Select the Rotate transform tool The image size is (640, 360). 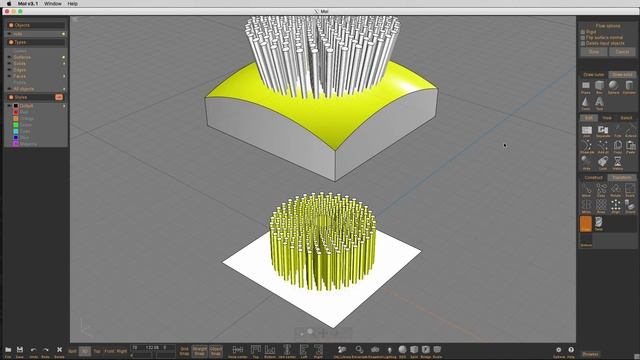(616, 190)
